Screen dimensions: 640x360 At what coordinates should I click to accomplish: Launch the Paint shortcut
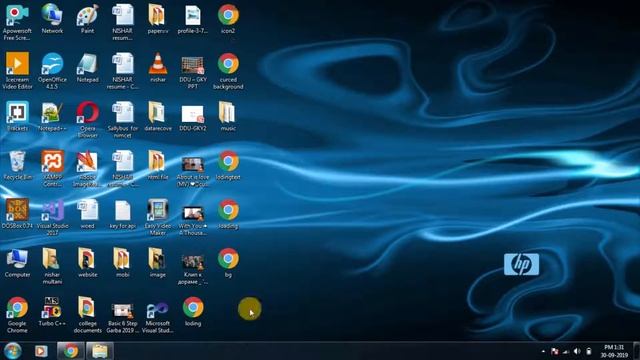click(x=87, y=19)
